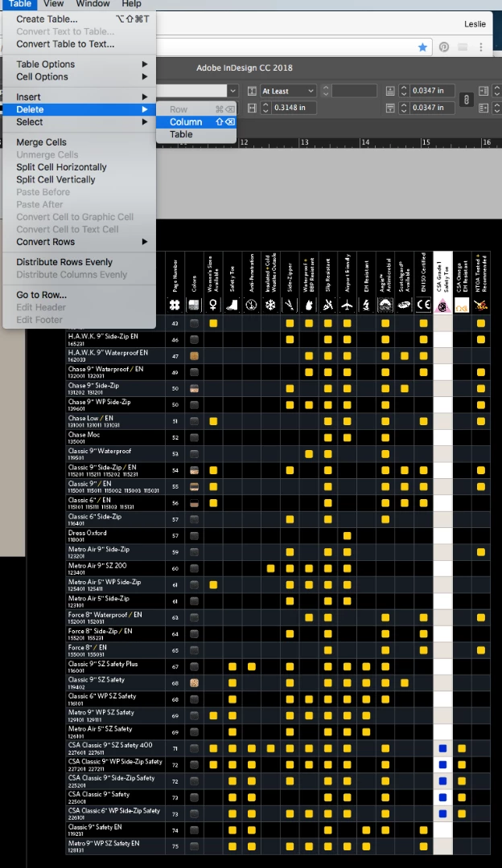The height and width of the screenshot is (868, 502).
Task: Select Split Cell Vertically
Action: pos(79,179)
